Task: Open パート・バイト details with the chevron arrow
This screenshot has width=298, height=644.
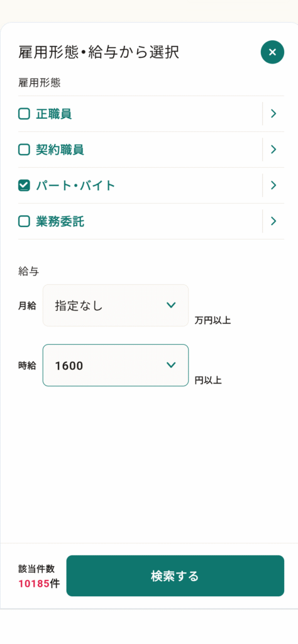Action: pos(273,186)
